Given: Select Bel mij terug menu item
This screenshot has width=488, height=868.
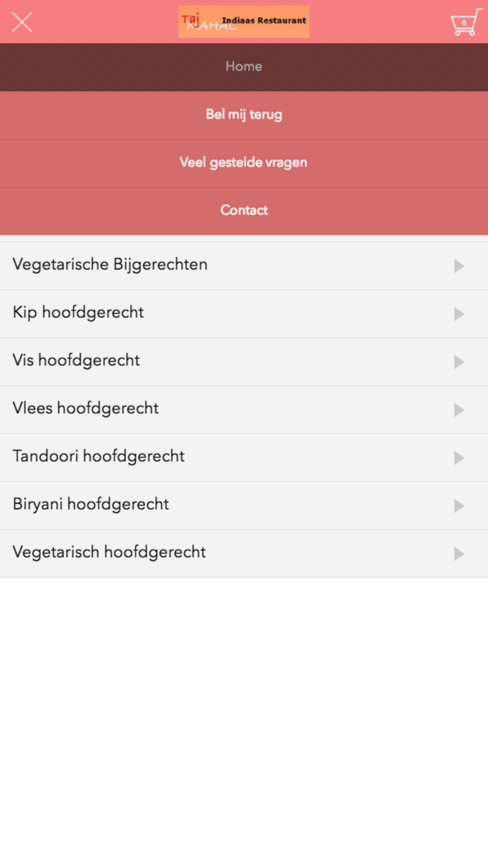Looking at the screenshot, I should click(244, 115).
